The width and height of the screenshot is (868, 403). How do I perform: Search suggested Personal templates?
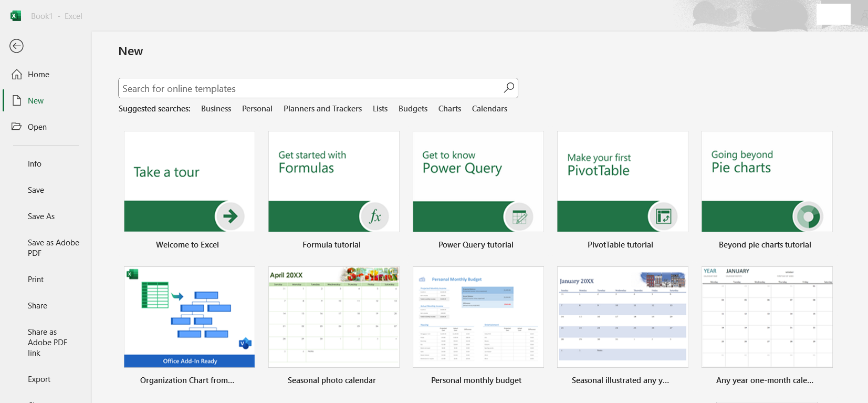(257, 109)
